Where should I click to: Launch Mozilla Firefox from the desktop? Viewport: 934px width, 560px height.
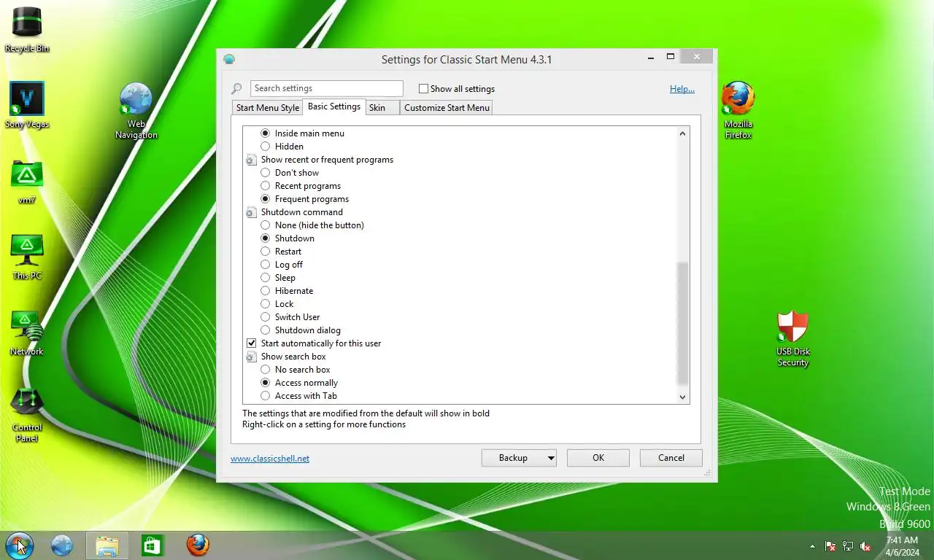(738, 110)
